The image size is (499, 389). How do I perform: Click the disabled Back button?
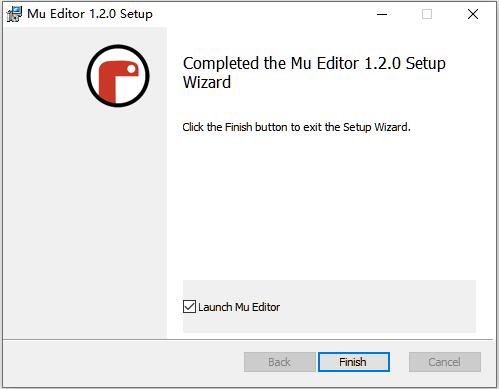click(279, 362)
